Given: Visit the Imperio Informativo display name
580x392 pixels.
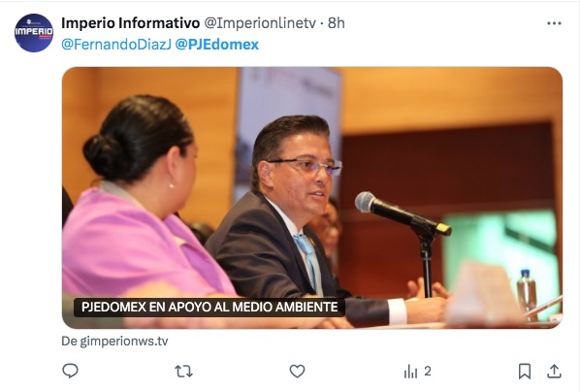Looking at the screenshot, I should (130, 23).
